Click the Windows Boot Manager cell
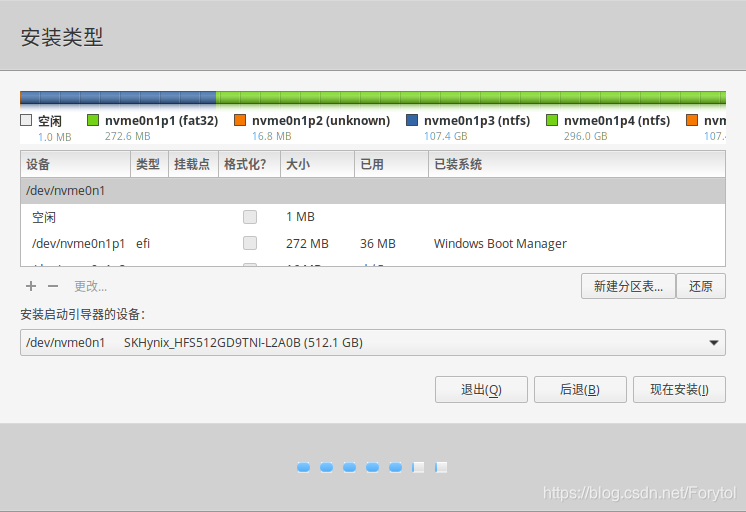 500,244
